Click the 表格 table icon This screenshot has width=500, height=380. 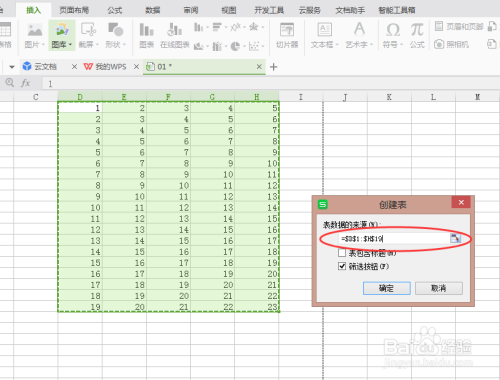pos(5,29)
